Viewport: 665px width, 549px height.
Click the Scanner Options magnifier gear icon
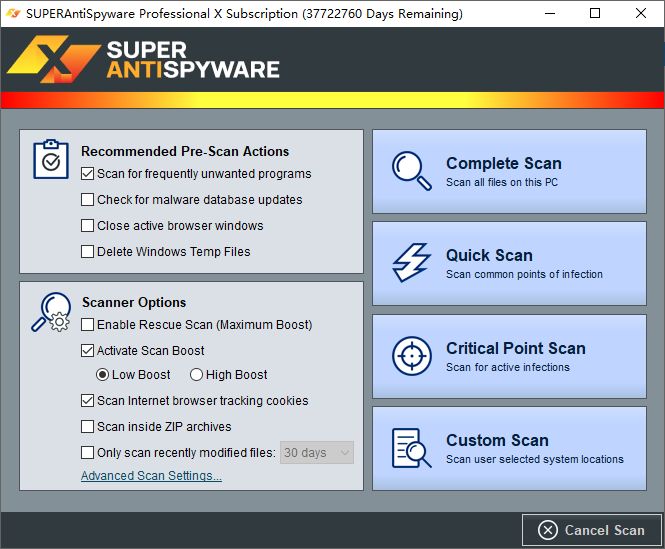click(x=51, y=312)
